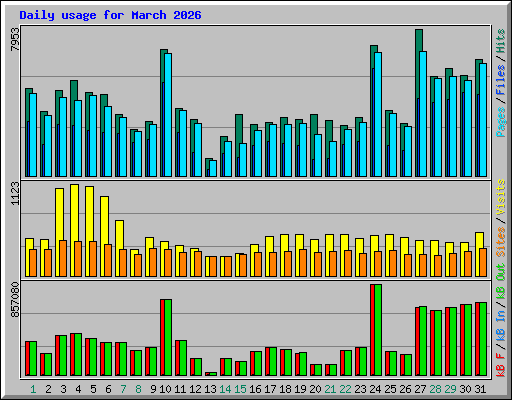Click the green kB bar for day 27
This screenshot has width=512, height=400.
(423, 341)
